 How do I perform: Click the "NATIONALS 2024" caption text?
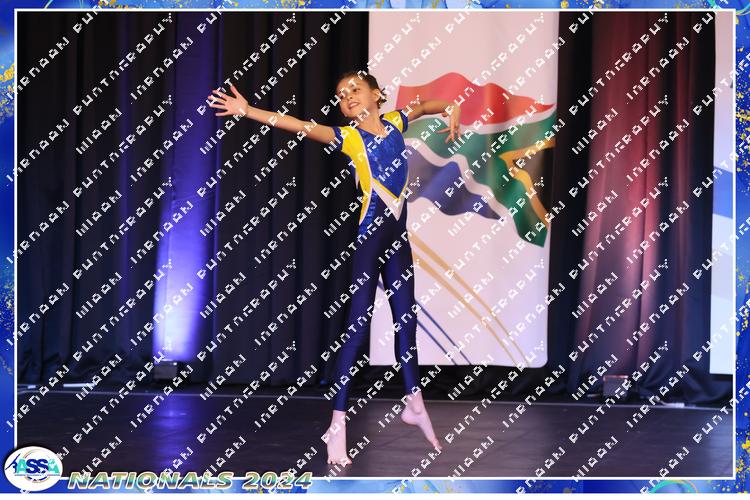(190, 481)
